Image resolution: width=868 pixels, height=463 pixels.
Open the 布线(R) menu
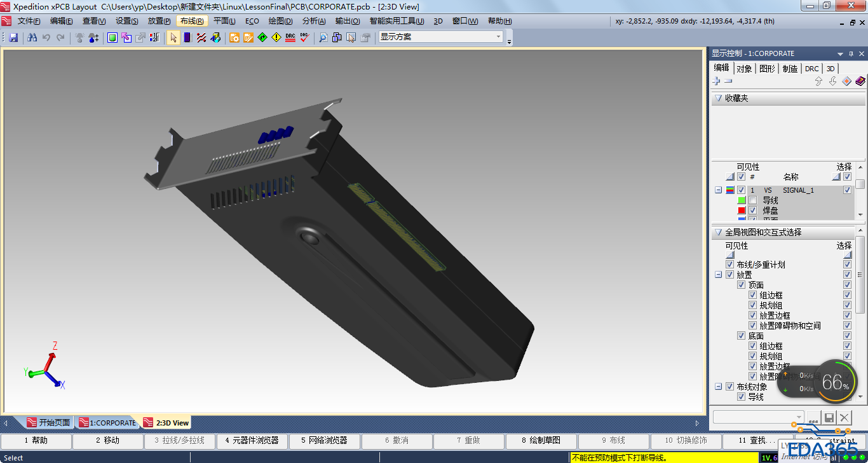192,21
